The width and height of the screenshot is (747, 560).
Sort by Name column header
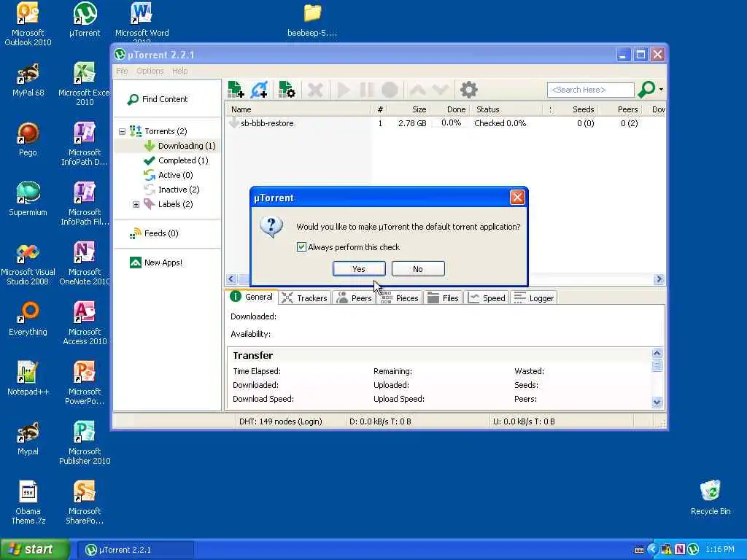tap(298, 109)
